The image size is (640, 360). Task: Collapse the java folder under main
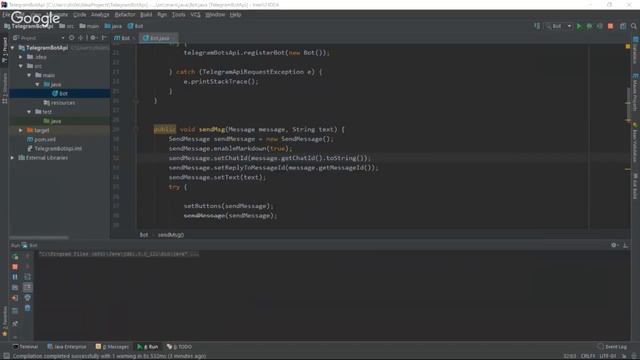click(38, 84)
